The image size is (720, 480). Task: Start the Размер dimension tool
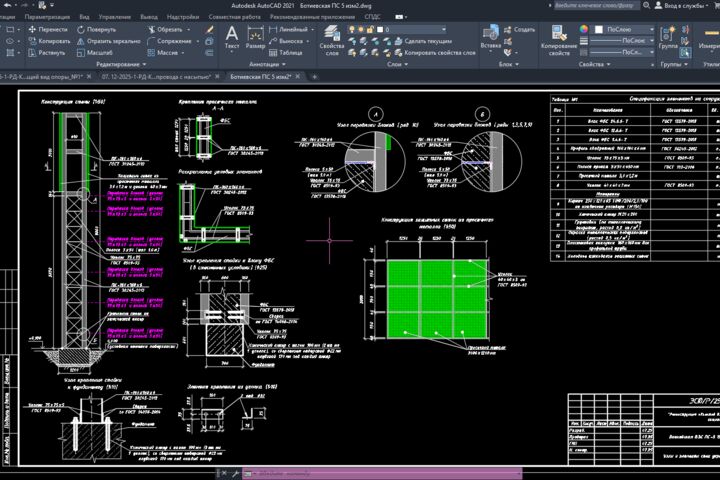coord(255,38)
